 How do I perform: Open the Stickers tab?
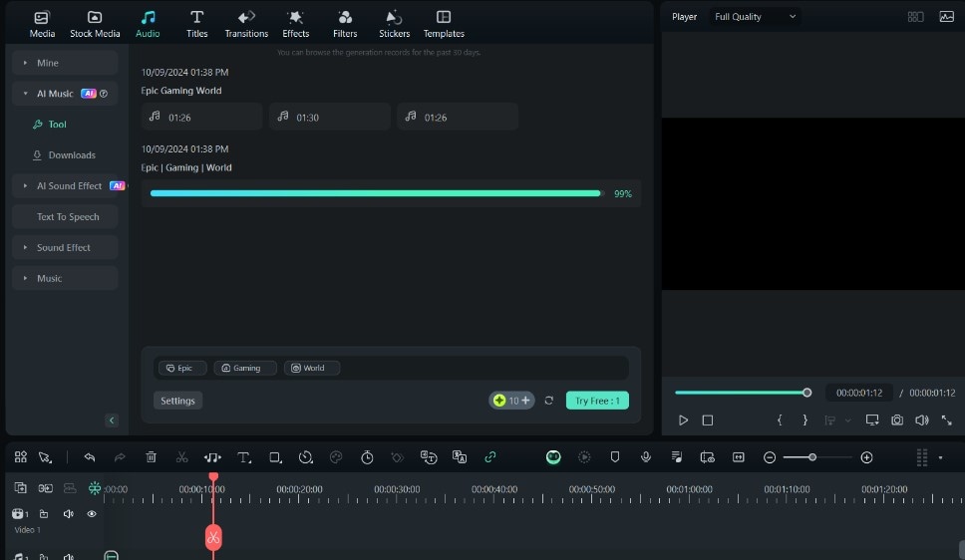394,25
